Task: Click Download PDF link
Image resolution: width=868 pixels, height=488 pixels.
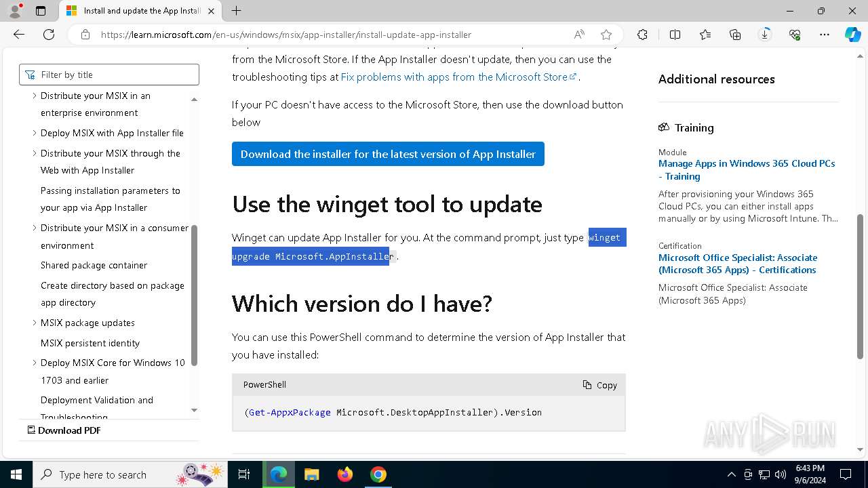Action: tap(64, 430)
